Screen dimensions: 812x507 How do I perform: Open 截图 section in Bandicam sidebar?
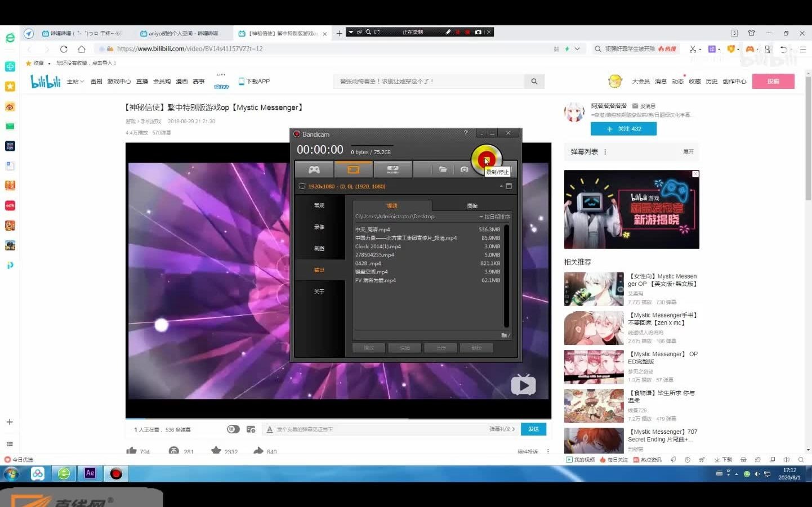tap(319, 248)
